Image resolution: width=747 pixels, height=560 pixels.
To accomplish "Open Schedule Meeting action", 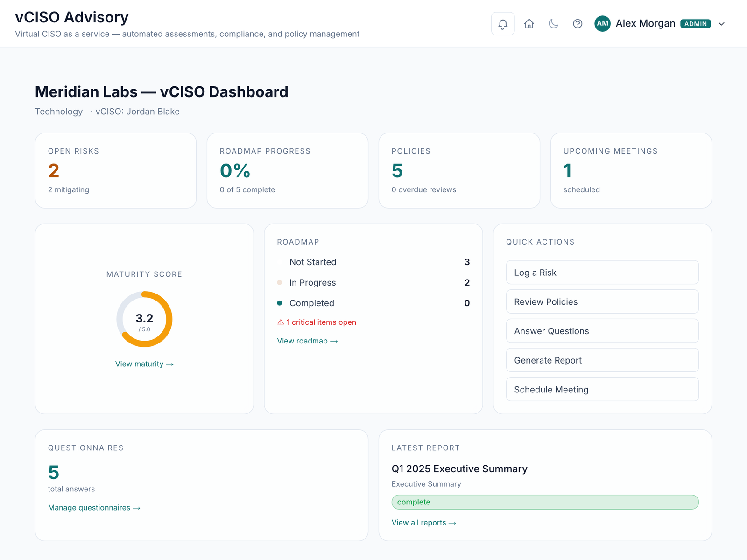I will tap(602, 389).
